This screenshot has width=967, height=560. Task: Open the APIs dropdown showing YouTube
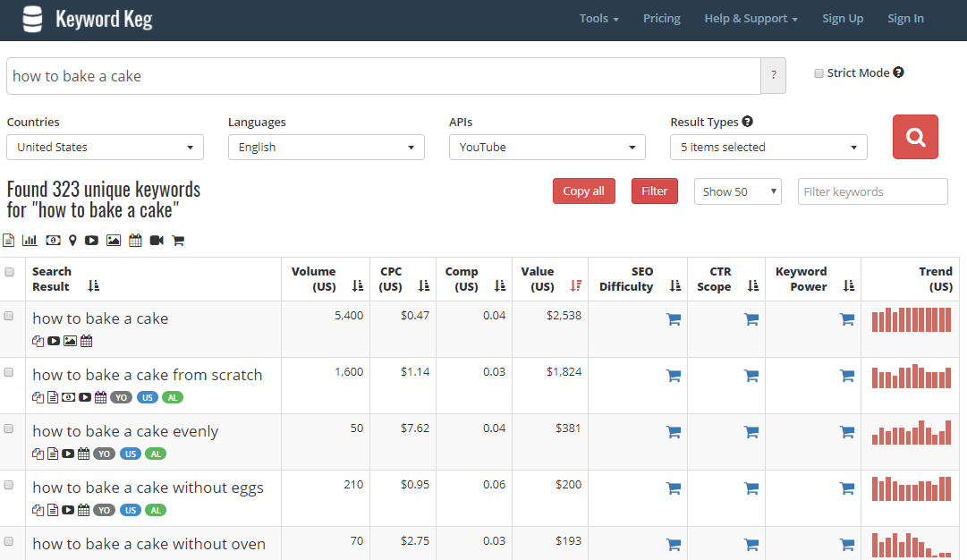[x=547, y=148]
